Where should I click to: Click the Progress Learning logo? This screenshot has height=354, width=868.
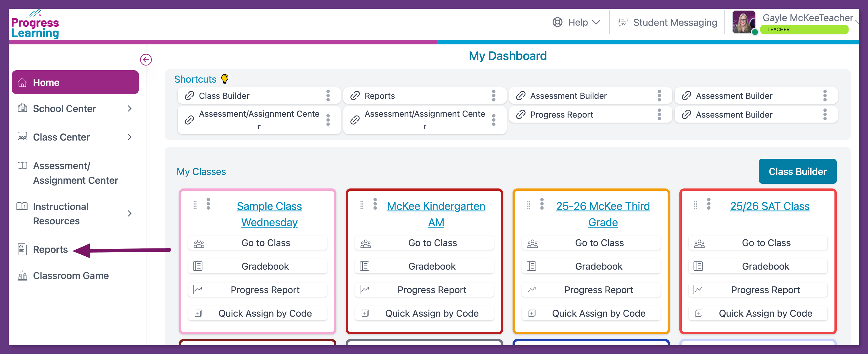tap(35, 24)
